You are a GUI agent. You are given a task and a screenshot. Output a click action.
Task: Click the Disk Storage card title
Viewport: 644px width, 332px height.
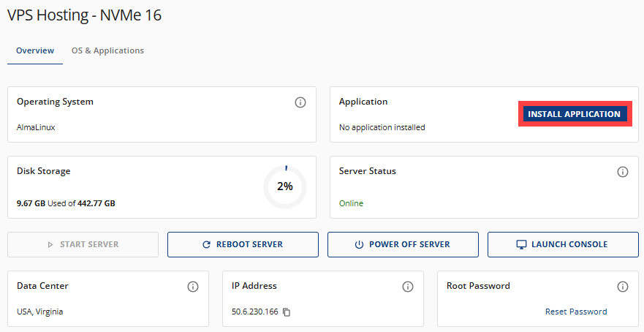tap(44, 171)
